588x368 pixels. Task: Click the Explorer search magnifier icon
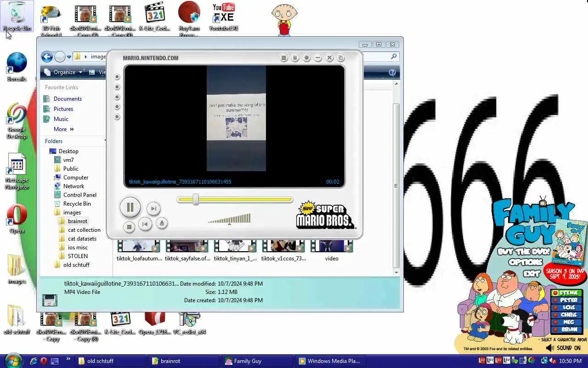tap(394, 57)
